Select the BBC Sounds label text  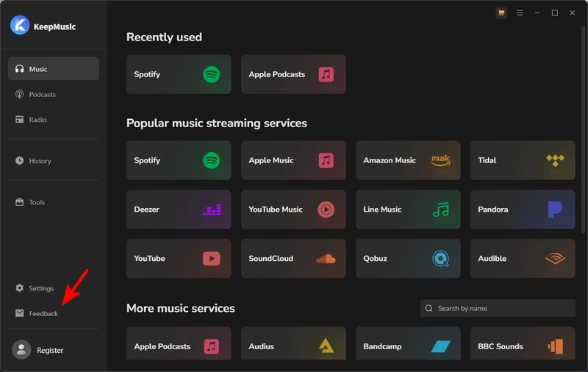coord(501,346)
